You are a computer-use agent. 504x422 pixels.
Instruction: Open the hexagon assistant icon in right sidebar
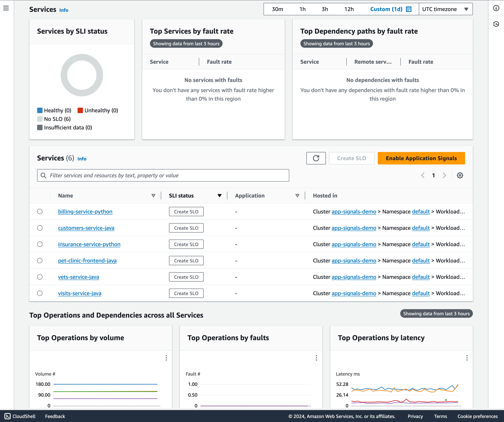pos(496,24)
